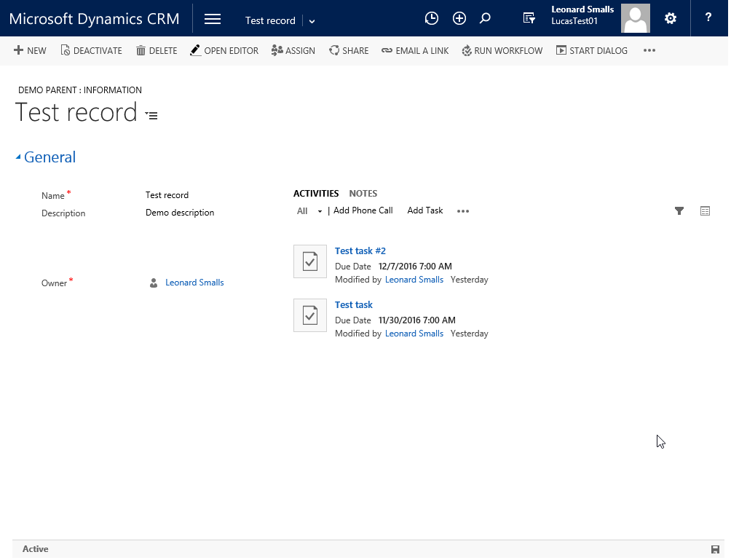Click the NEW command
Screen dimensions: 731x560
[x=30, y=50]
